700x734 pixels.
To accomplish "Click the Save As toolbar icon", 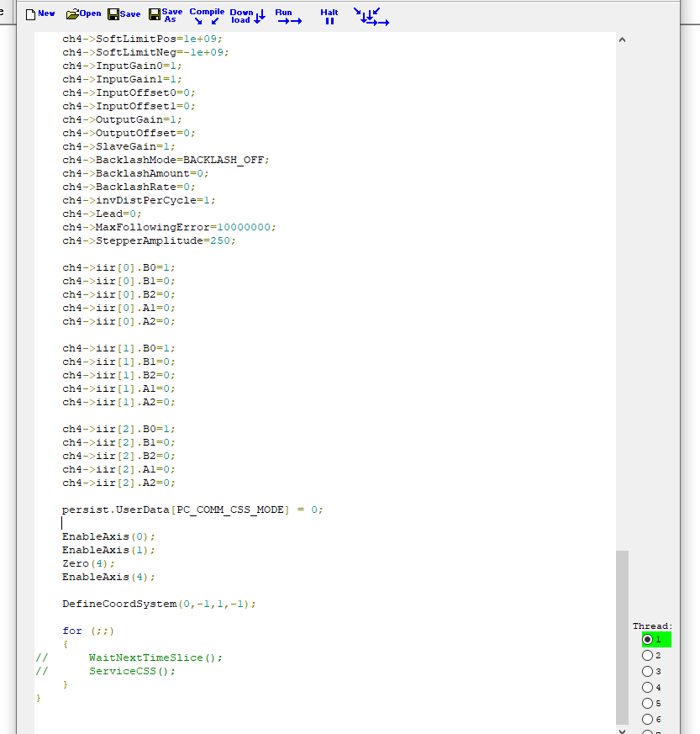I will pyautogui.click(x=166, y=15).
